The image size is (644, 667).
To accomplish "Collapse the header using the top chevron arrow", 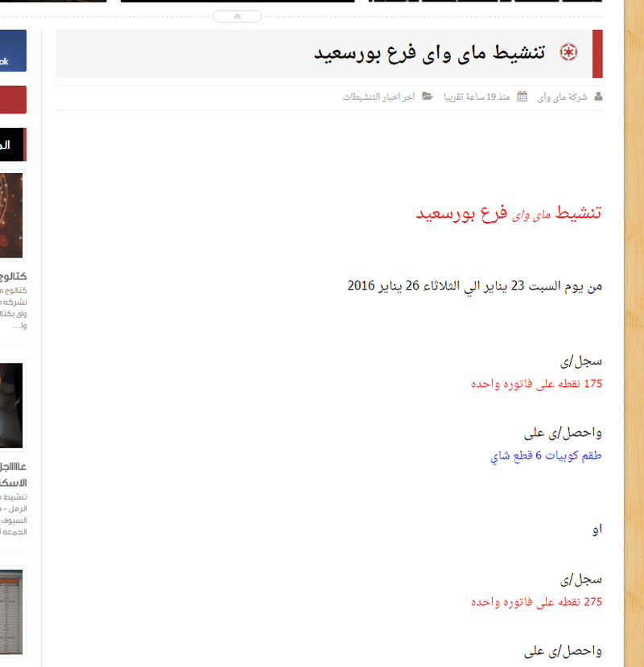I will 237,16.
